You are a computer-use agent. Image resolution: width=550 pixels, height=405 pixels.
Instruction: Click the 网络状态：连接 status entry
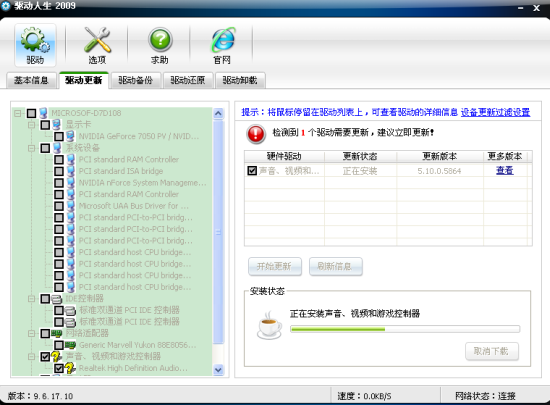(485, 396)
